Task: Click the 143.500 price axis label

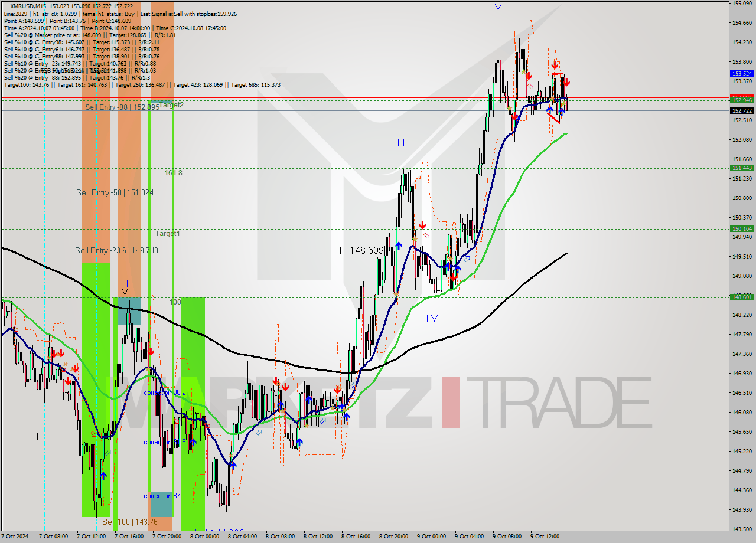Action: pyautogui.click(x=742, y=529)
